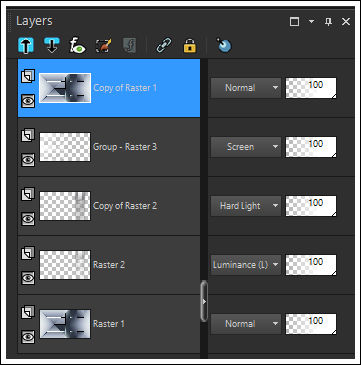Screen dimensions: 361x365
Task: Hide the Raster 1 layer
Action: point(28,337)
